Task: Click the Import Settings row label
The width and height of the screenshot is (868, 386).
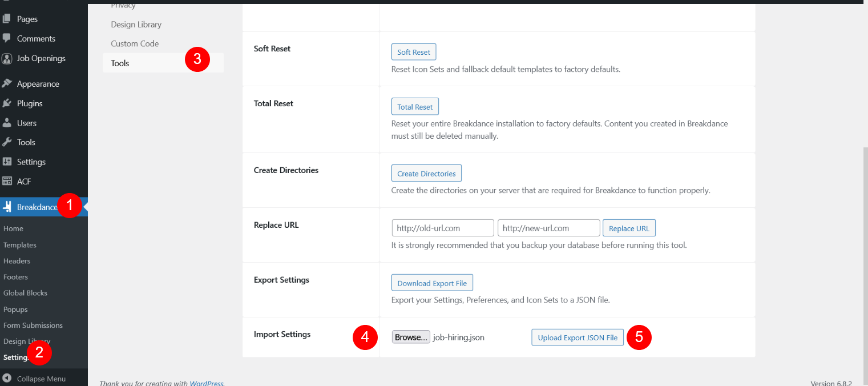Action: (x=282, y=334)
